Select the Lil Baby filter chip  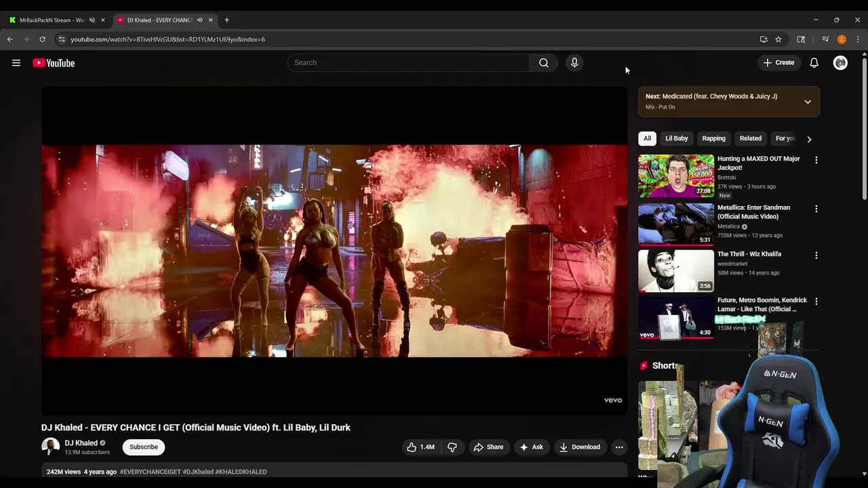[x=676, y=138]
